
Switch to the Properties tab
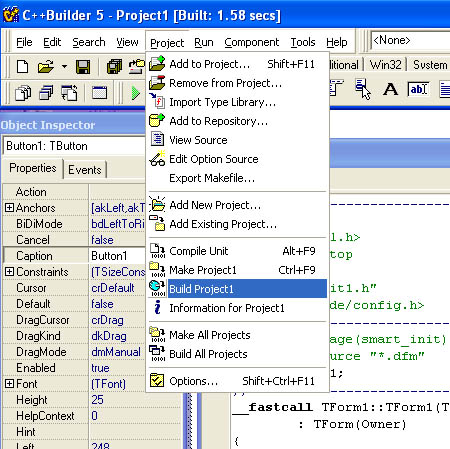coord(33,168)
